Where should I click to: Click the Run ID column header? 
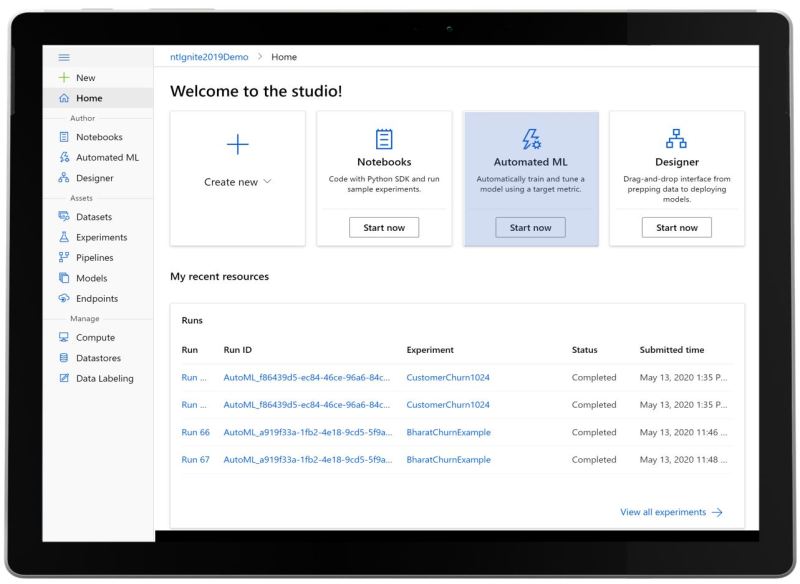click(238, 350)
